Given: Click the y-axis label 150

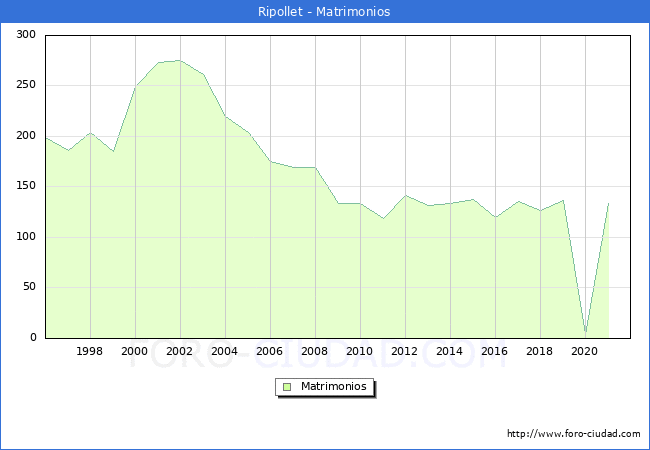Looking at the screenshot, I should [x=26, y=186].
